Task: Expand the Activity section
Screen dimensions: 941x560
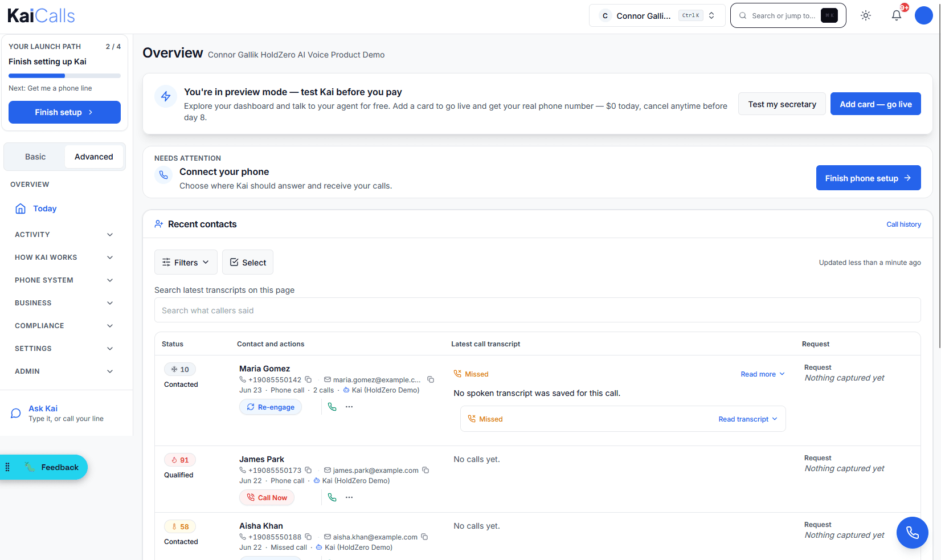Action: (64, 235)
